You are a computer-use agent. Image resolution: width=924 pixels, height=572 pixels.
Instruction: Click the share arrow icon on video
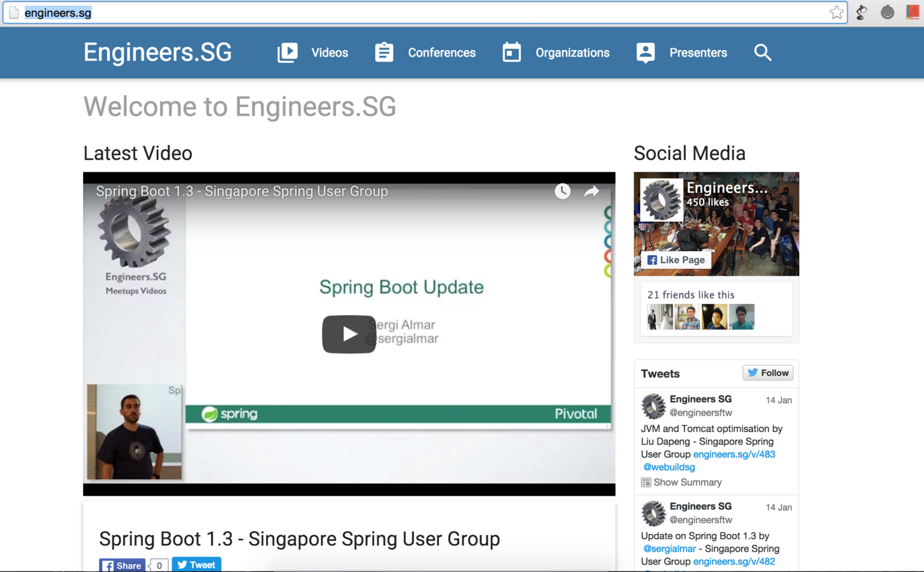pos(591,191)
